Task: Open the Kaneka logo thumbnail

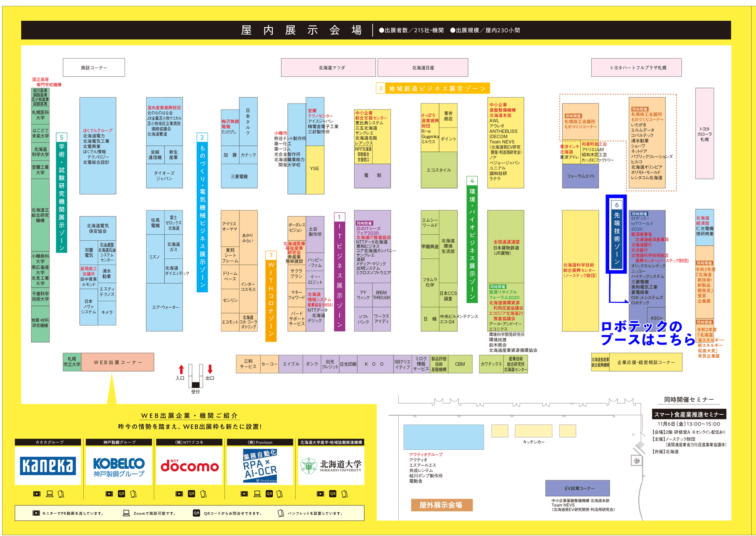Action: [48, 466]
